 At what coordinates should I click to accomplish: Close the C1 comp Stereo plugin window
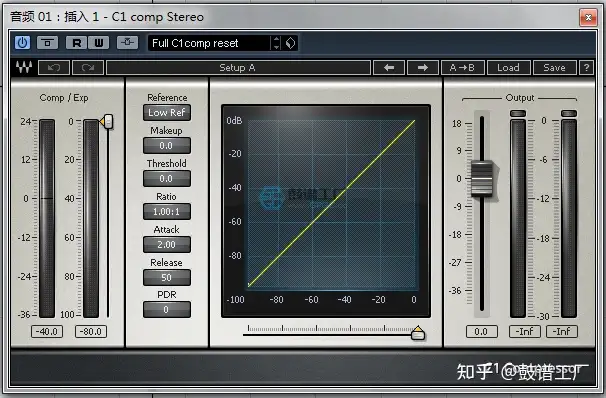coord(588,17)
